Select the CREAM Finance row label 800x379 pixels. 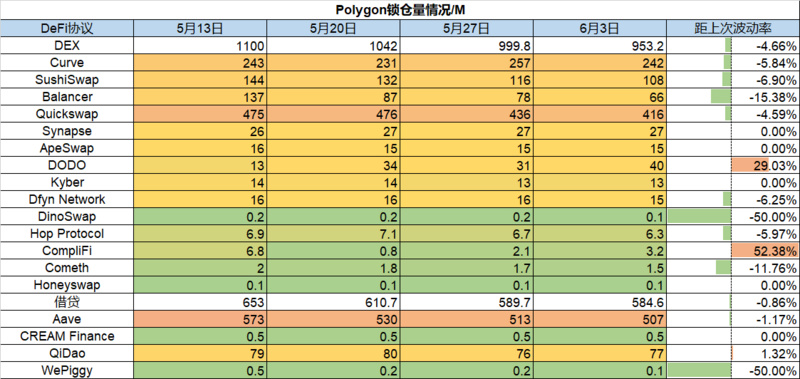(67, 336)
